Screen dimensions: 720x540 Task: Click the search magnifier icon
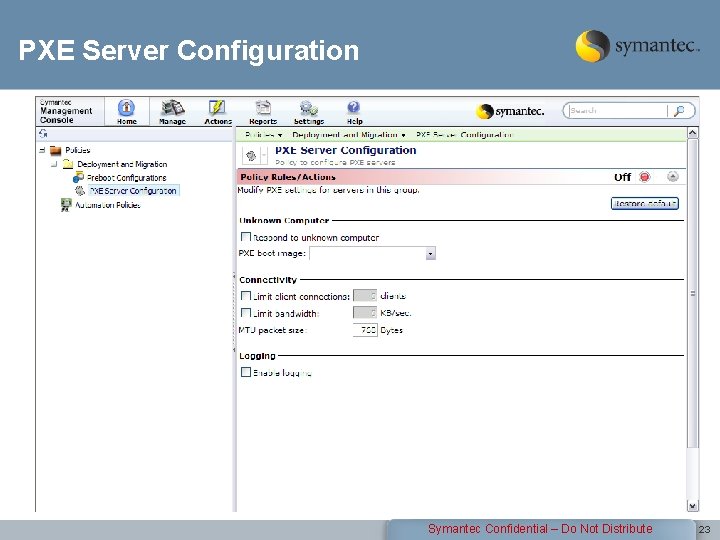point(679,111)
